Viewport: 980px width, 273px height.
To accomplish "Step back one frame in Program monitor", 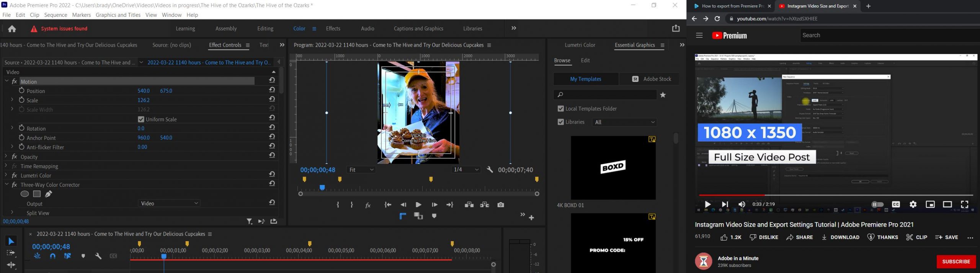I will 403,205.
